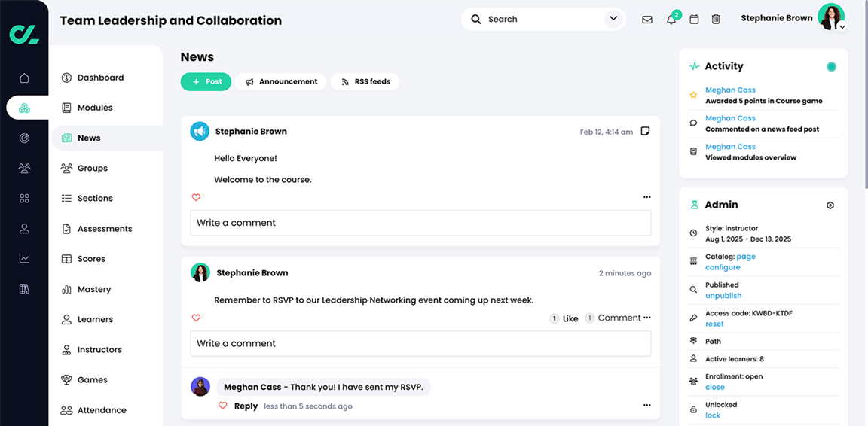This screenshot has height=426, width=868.
Task: Open the Admin settings gear icon
Action: (x=830, y=205)
